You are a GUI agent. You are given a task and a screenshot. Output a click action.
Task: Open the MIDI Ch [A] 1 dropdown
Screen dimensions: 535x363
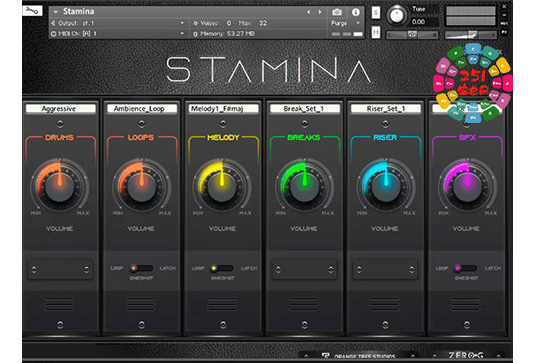pos(182,33)
